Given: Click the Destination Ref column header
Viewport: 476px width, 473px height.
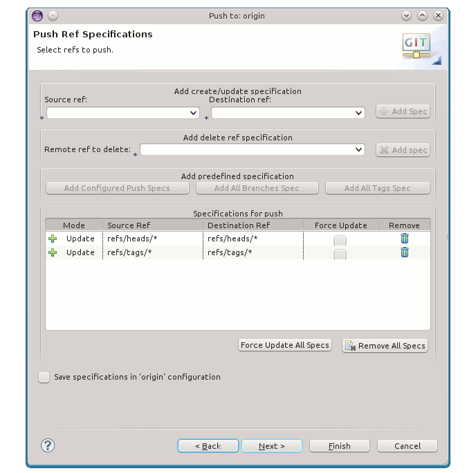Looking at the screenshot, I should [x=253, y=225].
